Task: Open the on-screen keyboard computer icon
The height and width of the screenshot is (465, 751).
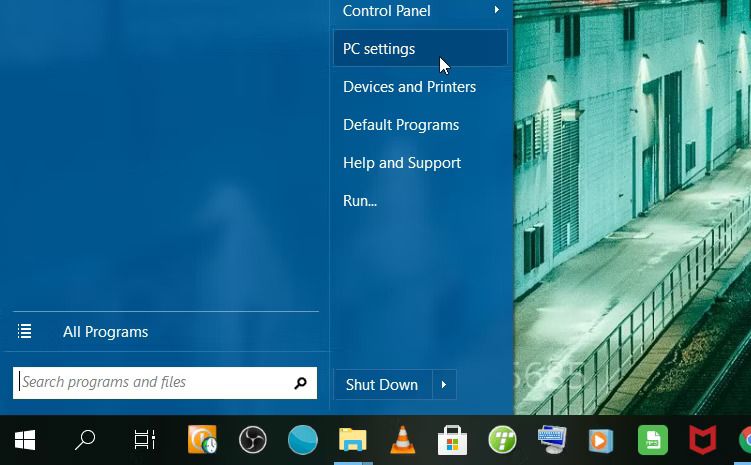Action: coord(552,440)
